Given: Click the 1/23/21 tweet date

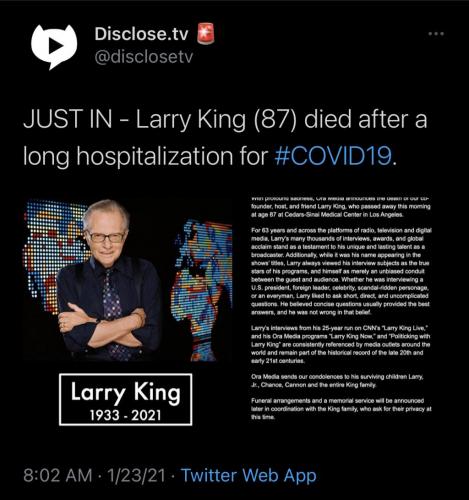Looking at the screenshot, I should (136, 475).
